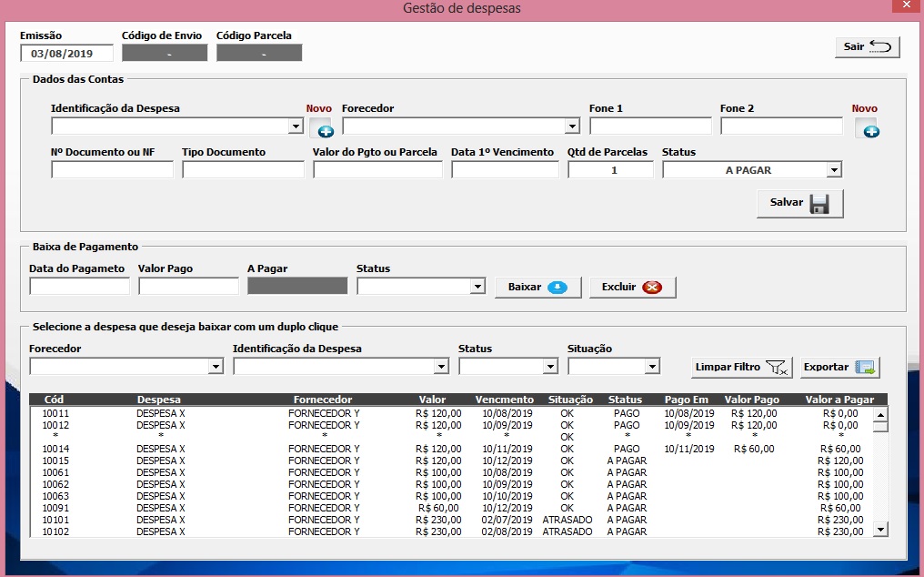The height and width of the screenshot is (577, 924).
Task: Click the Sair button to exit
Action: click(868, 47)
